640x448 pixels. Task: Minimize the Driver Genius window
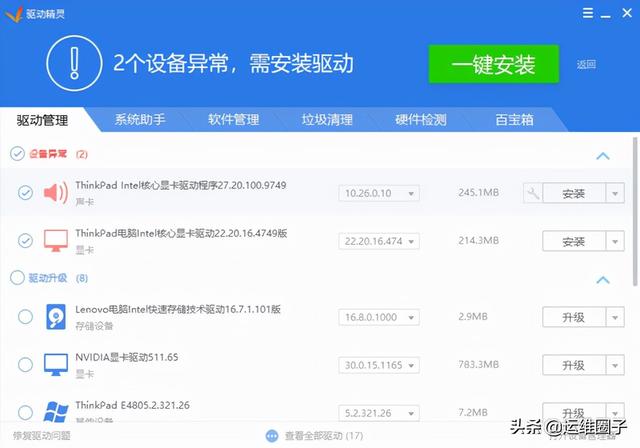[606, 15]
